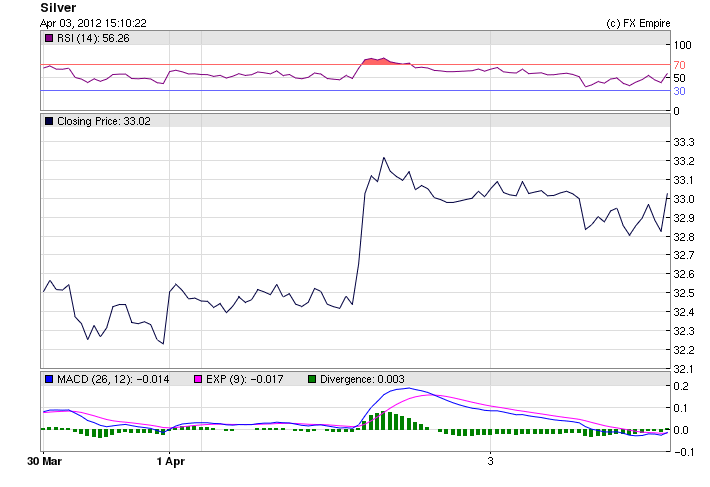Click the 'EXP (9): -0.017' label
The height and width of the screenshot is (487, 710).
pos(245,379)
